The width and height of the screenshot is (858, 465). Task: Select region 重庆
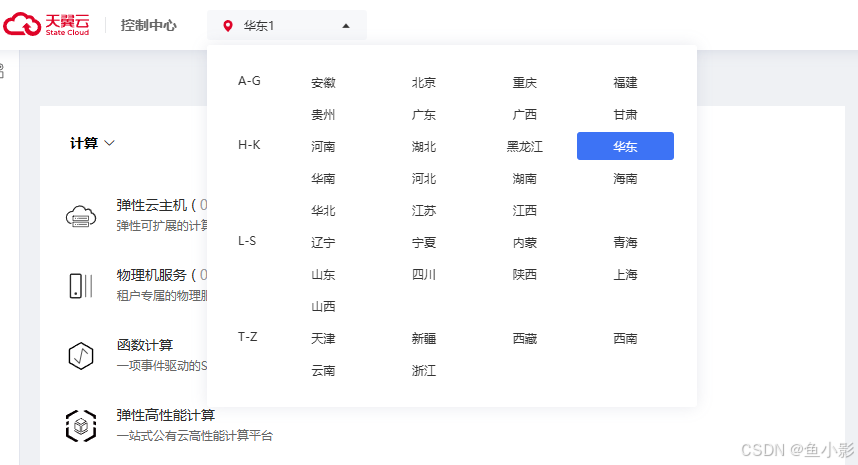(x=525, y=83)
